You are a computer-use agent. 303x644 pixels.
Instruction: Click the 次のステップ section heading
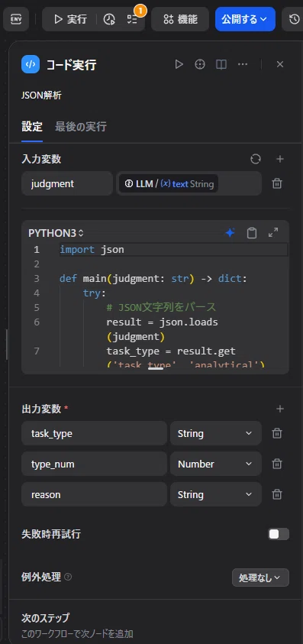coord(46,618)
